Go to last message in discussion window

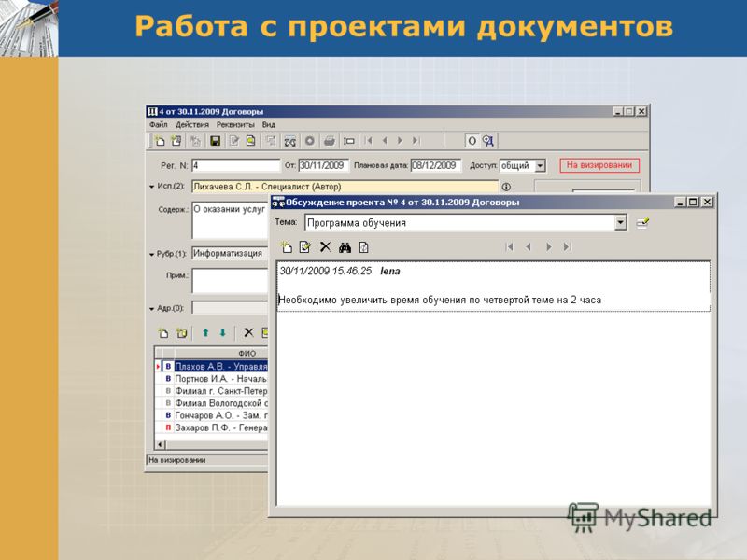pos(567,246)
